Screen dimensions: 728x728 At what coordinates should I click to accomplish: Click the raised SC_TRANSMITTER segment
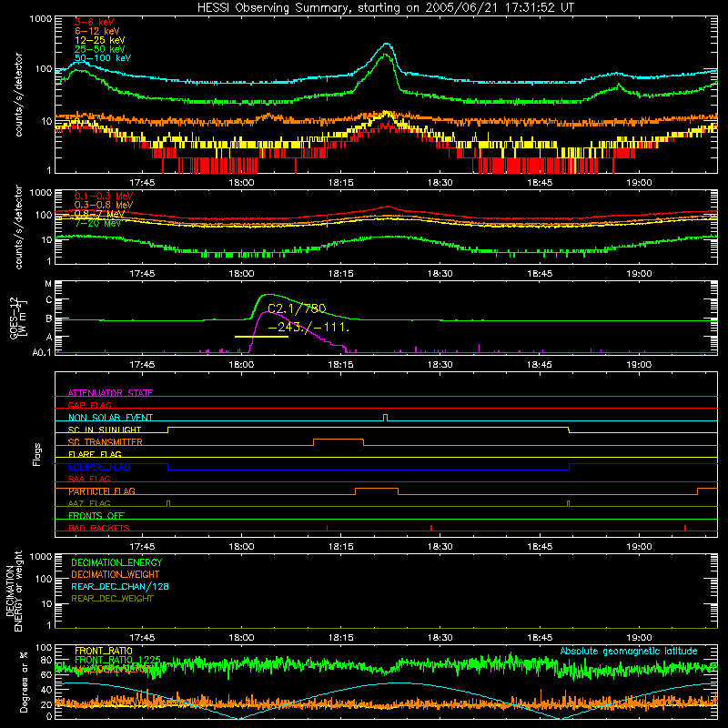(339, 440)
